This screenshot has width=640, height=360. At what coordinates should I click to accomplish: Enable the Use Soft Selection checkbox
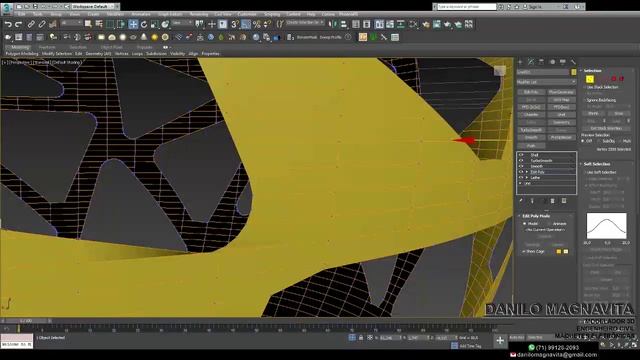(585, 173)
